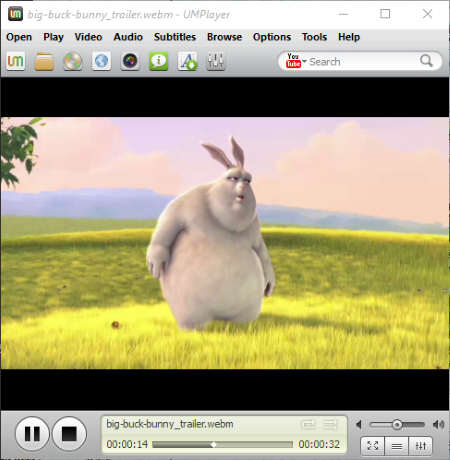The image size is (450, 460).
Task: Show the playlist with three-lines button
Action: coord(397,446)
